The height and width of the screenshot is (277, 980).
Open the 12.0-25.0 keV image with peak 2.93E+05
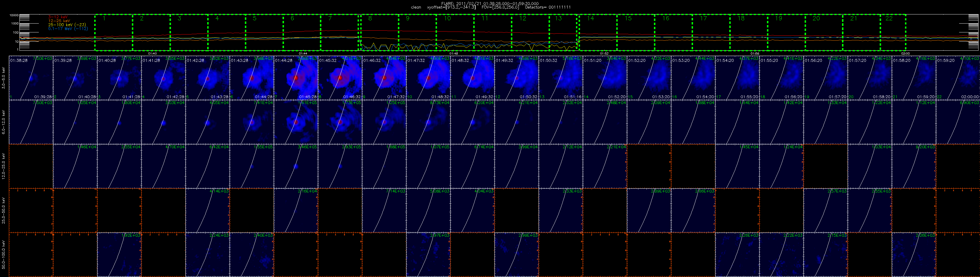[340, 166]
